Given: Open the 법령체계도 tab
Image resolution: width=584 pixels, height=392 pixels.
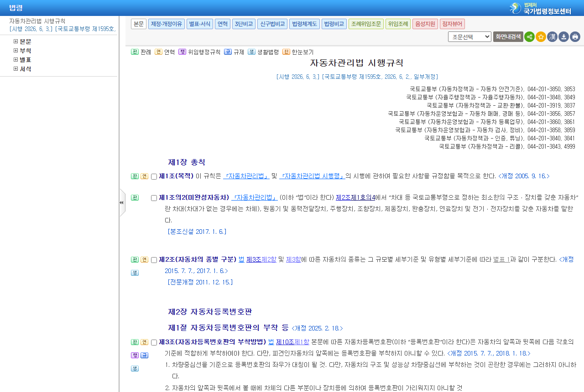Looking at the screenshot, I should pyautogui.click(x=304, y=24).
